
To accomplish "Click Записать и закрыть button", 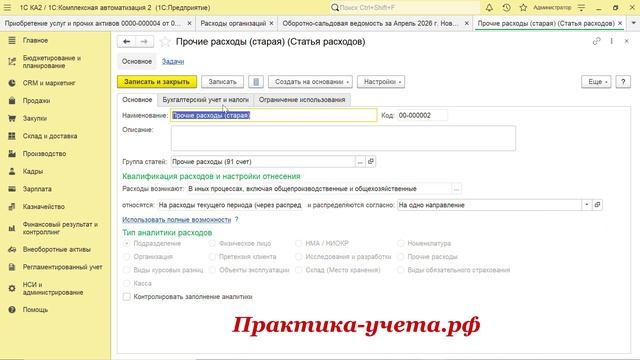I will coord(157,82).
